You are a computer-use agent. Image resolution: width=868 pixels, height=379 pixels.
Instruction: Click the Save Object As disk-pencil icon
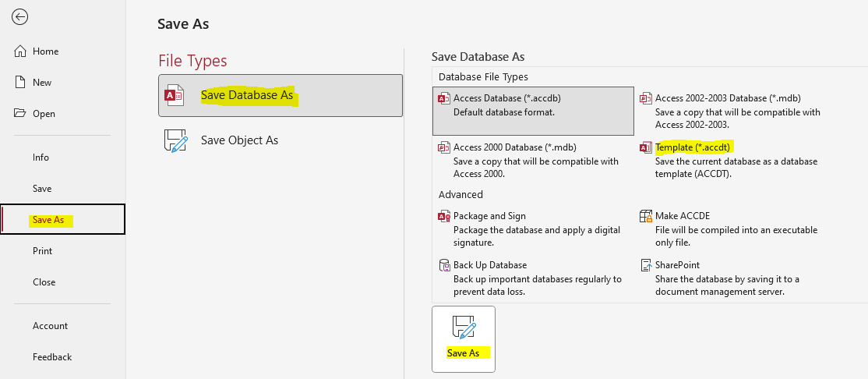coord(175,140)
